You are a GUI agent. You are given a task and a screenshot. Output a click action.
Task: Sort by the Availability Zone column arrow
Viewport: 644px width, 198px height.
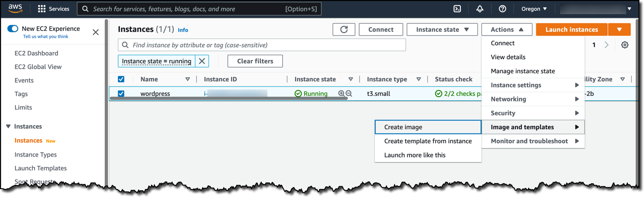[x=622, y=79]
